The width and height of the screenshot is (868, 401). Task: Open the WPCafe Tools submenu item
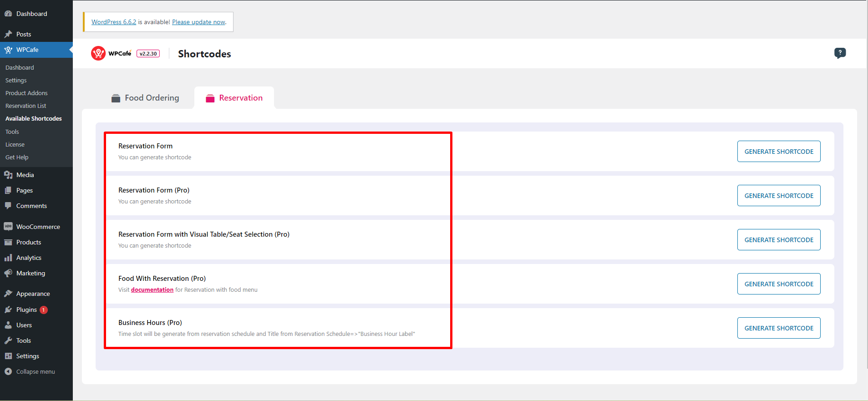(12, 132)
